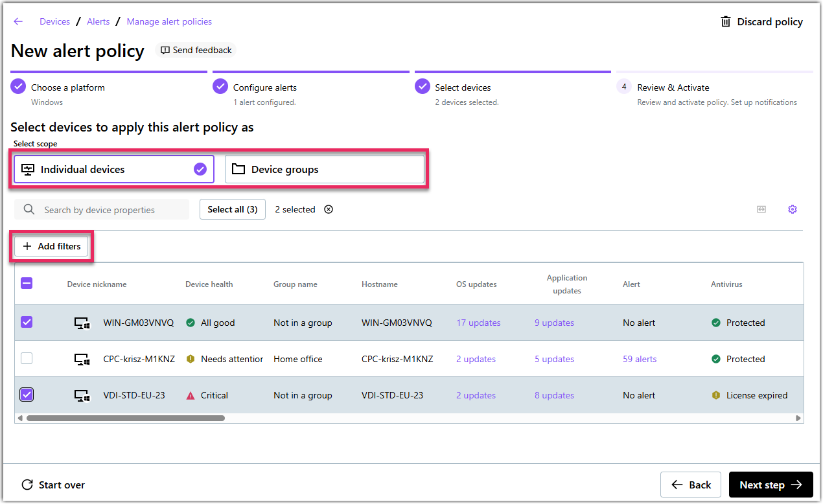Open the 17 updates OS updates link
This screenshot has width=823, height=504.
tap(478, 323)
